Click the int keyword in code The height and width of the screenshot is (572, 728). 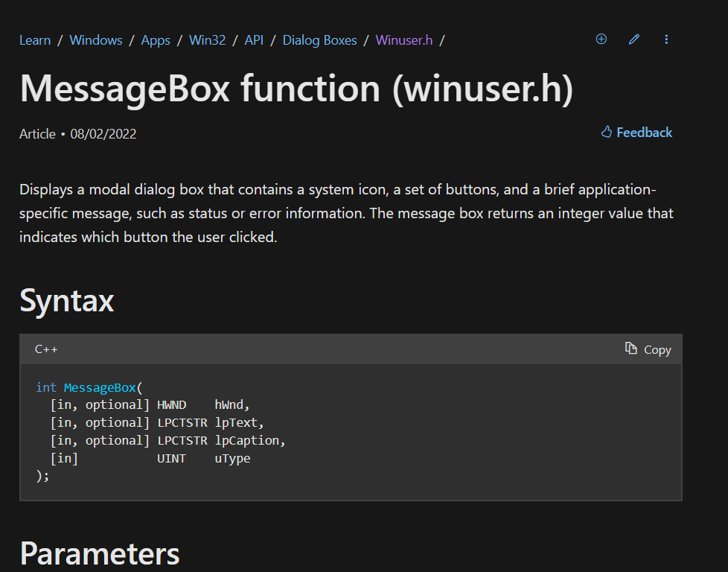click(x=46, y=387)
